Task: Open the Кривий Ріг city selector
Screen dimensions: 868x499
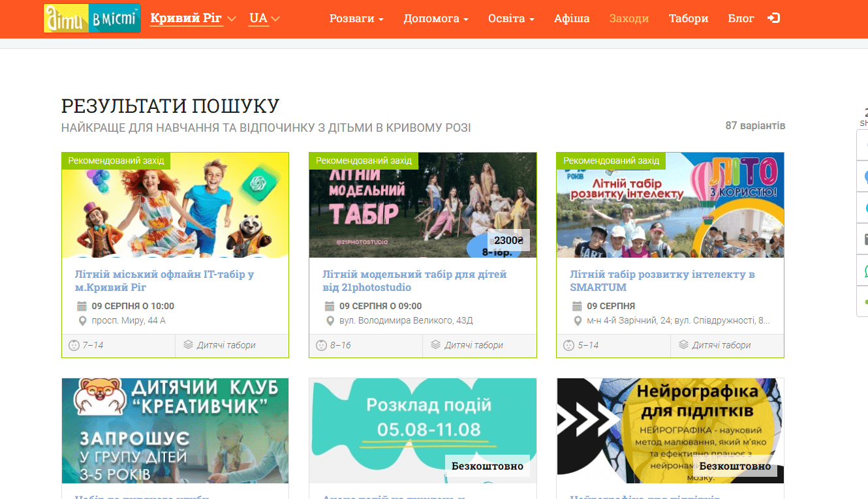Action: pos(193,18)
